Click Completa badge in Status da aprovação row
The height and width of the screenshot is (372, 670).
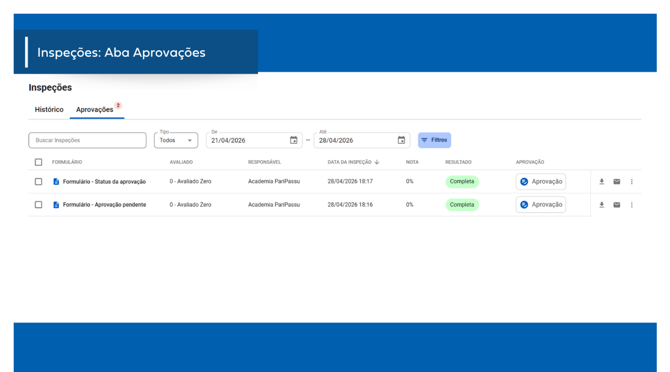462,182
